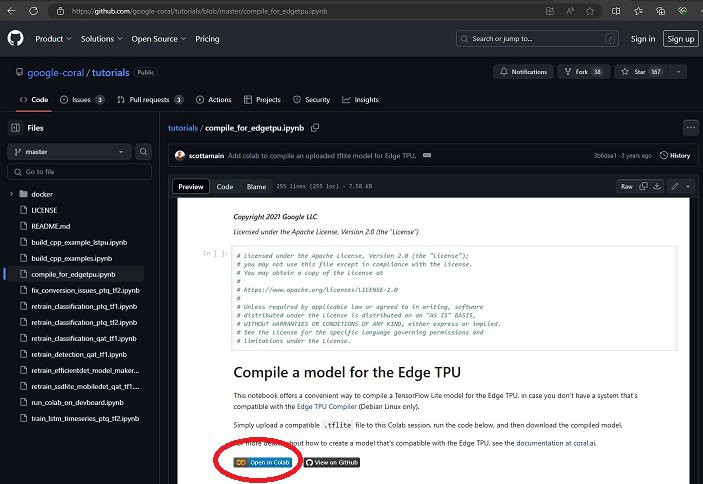Click scottamain's avatar image
This screenshot has width=703, height=484.
pos(180,156)
